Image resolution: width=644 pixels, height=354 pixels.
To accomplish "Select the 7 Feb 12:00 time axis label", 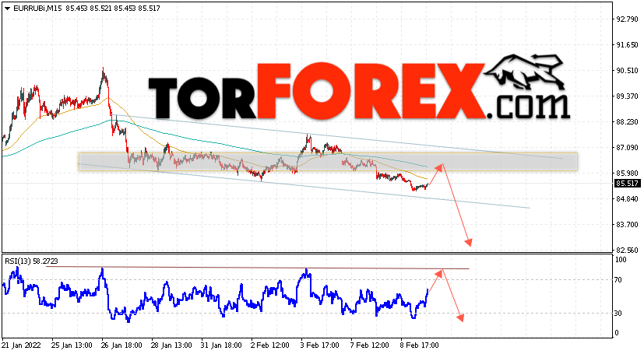I will pyautogui.click(x=371, y=345).
